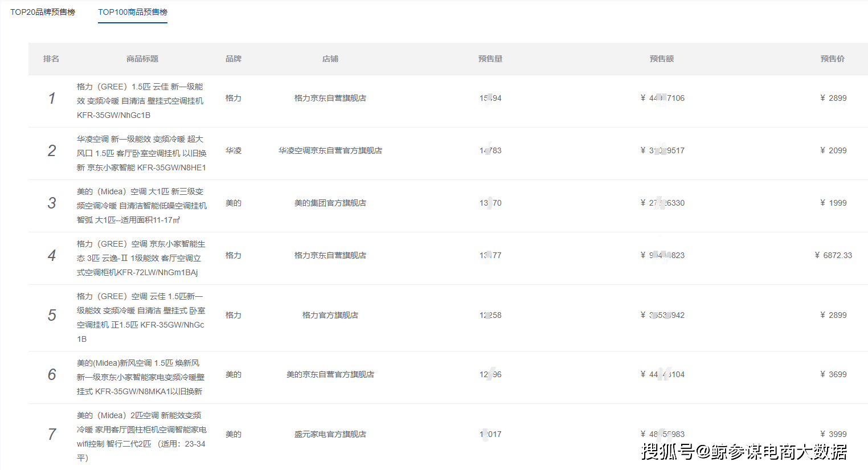Select rank number 5
This screenshot has width=868, height=470.
52,316
